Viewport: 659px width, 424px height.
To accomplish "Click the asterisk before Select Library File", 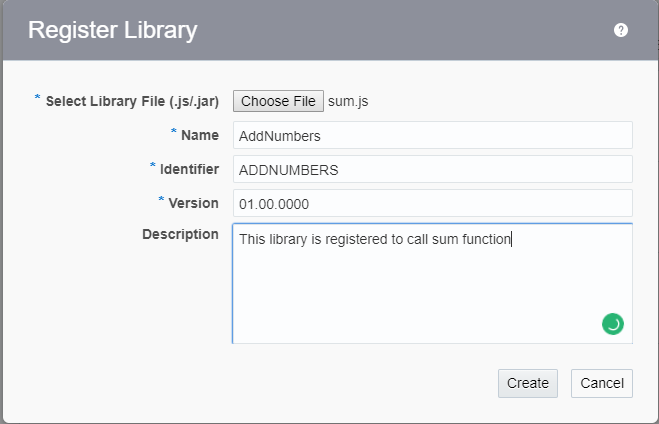I will coord(38,98).
